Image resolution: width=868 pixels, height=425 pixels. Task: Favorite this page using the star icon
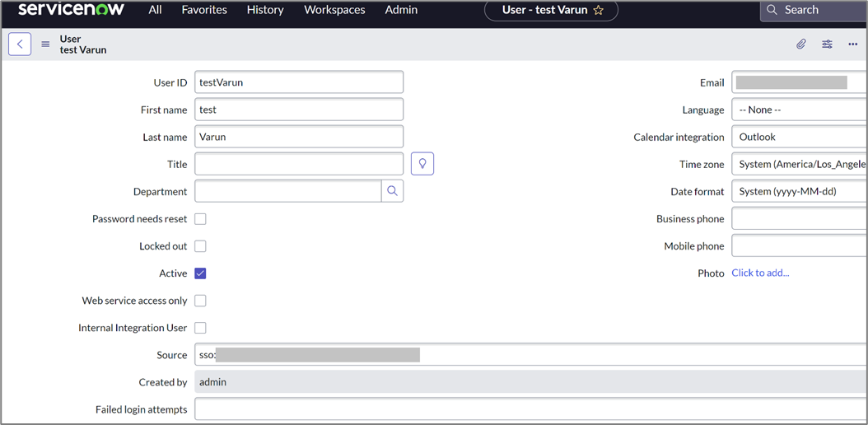[x=599, y=10]
